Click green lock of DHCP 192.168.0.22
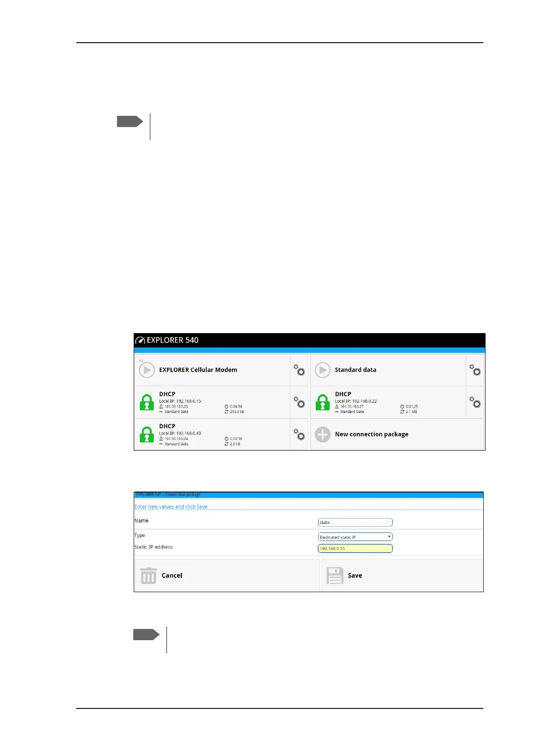Screen dimensions: 534x756 pyautogui.click(x=323, y=402)
